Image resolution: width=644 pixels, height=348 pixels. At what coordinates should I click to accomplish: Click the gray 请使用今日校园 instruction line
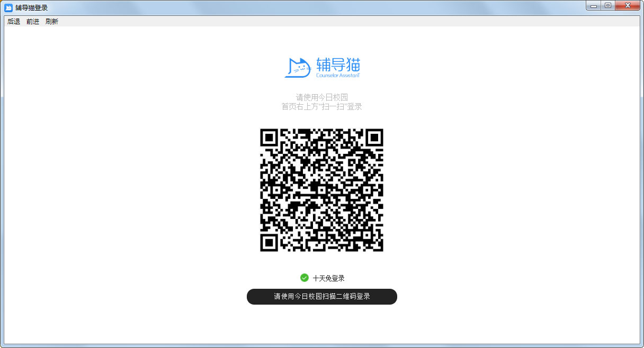pyautogui.click(x=321, y=97)
